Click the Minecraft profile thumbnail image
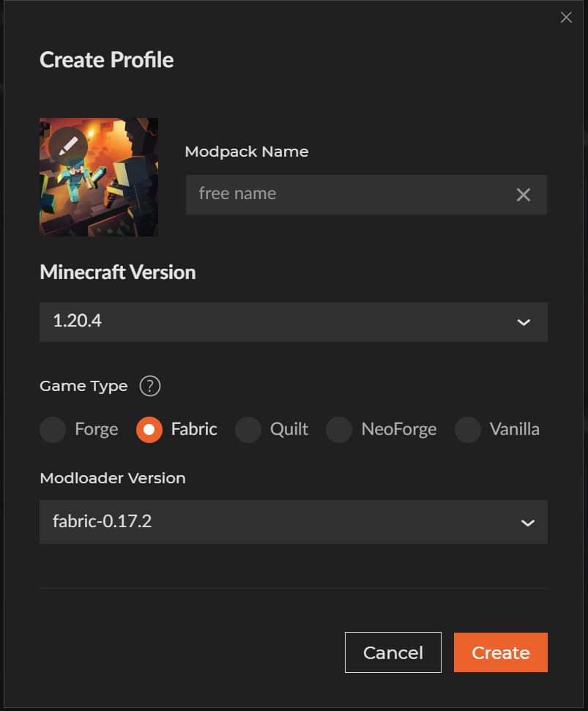Image resolution: width=588 pixels, height=711 pixels. pos(99,177)
